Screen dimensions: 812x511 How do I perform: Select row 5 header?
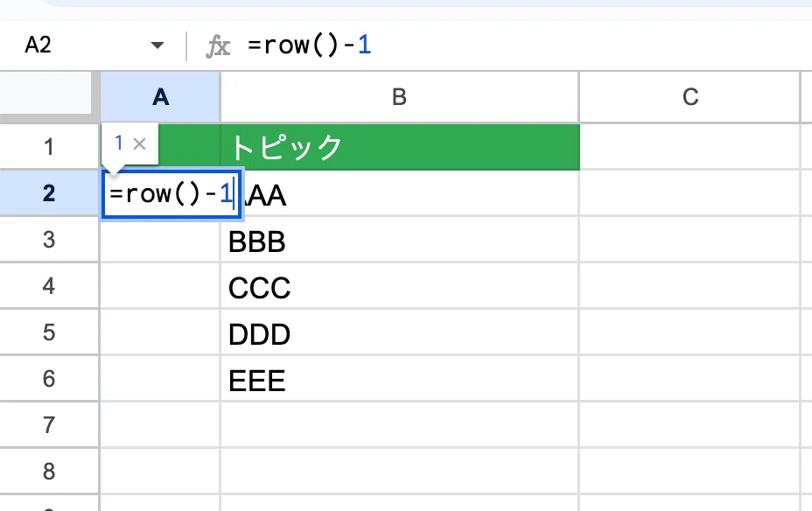pyautogui.click(x=49, y=332)
